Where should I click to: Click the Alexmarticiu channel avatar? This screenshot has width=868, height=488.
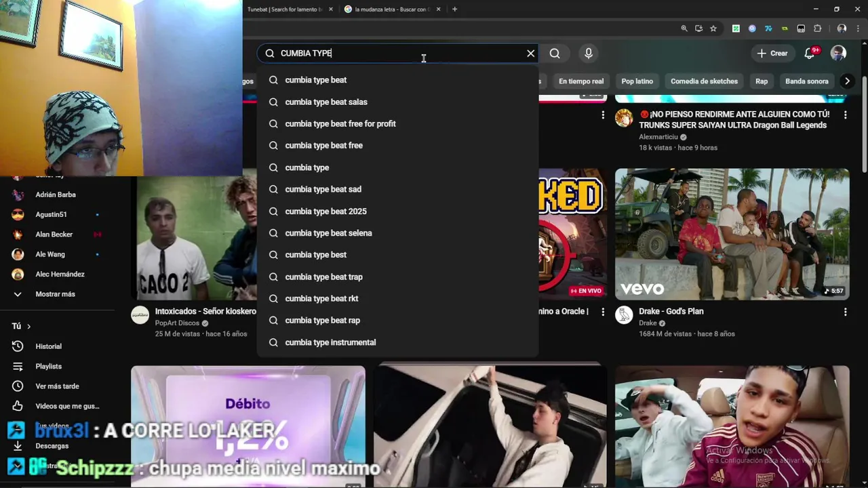click(x=624, y=119)
